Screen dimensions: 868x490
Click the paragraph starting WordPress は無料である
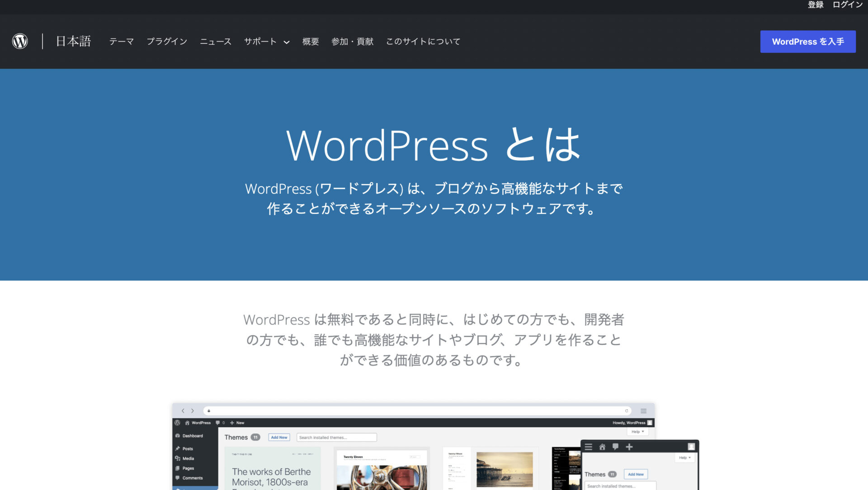click(434, 339)
